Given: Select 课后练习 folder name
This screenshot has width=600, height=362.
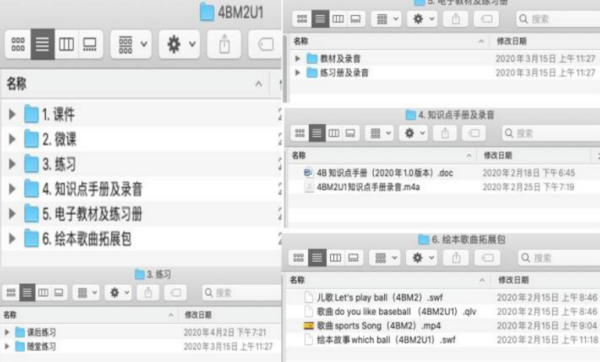Looking at the screenshot, I should pos(41,332).
